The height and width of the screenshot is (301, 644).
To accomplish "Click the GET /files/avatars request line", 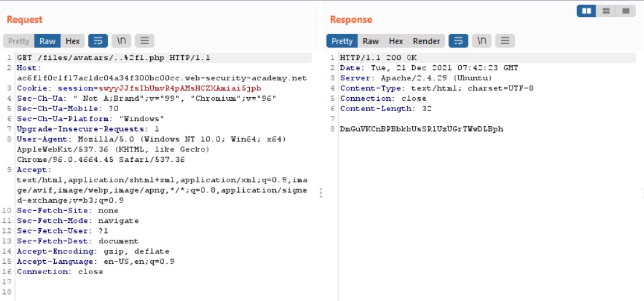I will tap(114, 58).
